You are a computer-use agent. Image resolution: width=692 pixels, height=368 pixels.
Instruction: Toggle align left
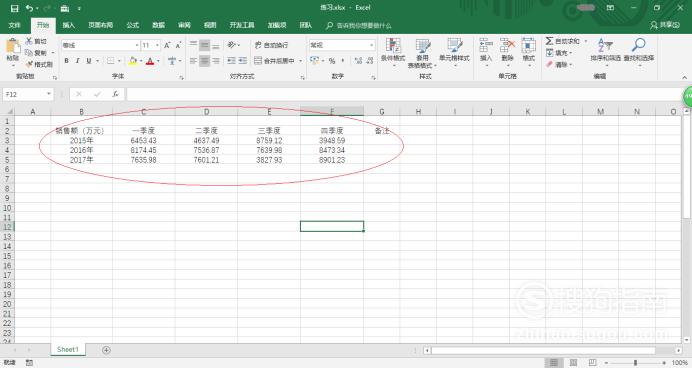pos(193,61)
